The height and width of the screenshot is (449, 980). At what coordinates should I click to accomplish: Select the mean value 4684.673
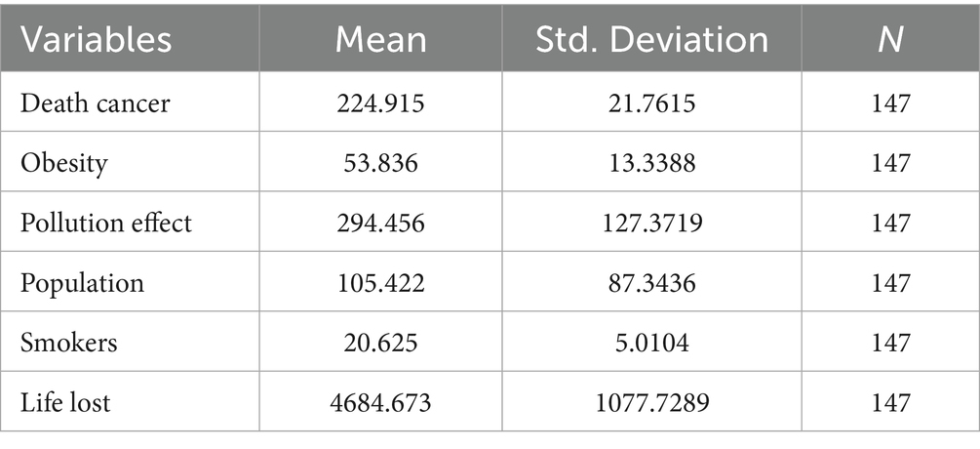380,402
